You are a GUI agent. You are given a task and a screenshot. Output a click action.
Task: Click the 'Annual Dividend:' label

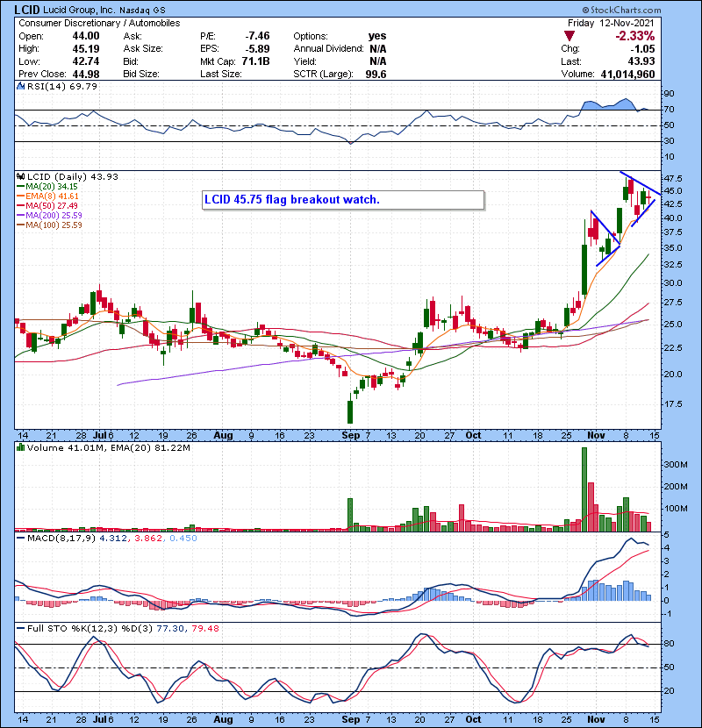coord(328,49)
